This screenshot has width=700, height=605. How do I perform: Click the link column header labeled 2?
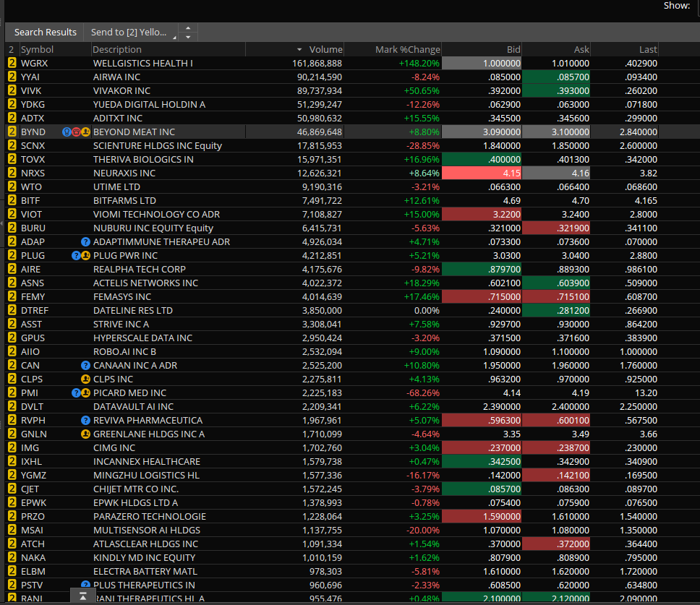(11, 50)
